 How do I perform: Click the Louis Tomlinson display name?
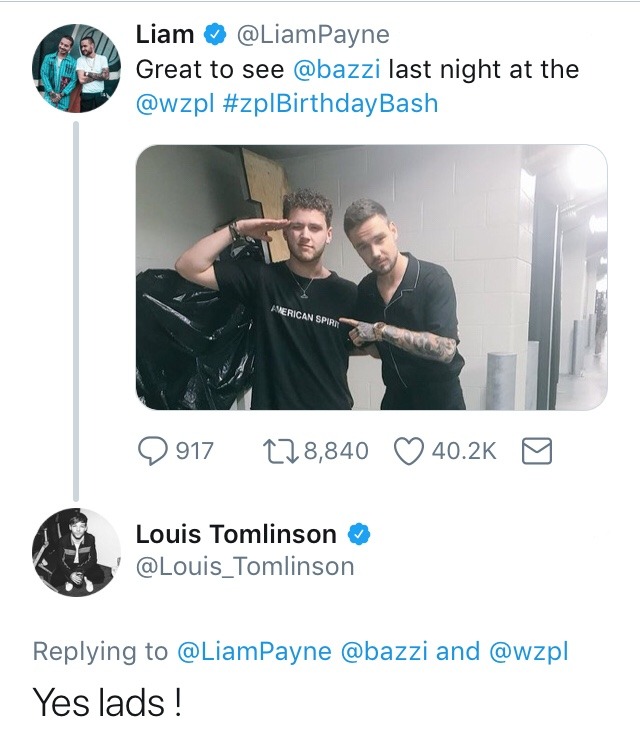236,534
